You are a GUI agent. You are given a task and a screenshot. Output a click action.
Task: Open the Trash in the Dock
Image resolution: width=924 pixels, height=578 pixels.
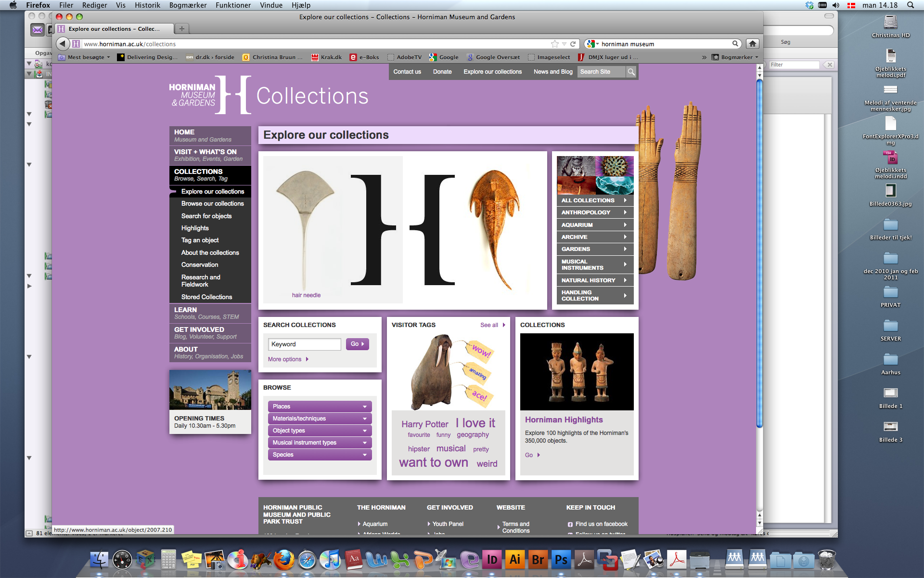tap(826, 560)
